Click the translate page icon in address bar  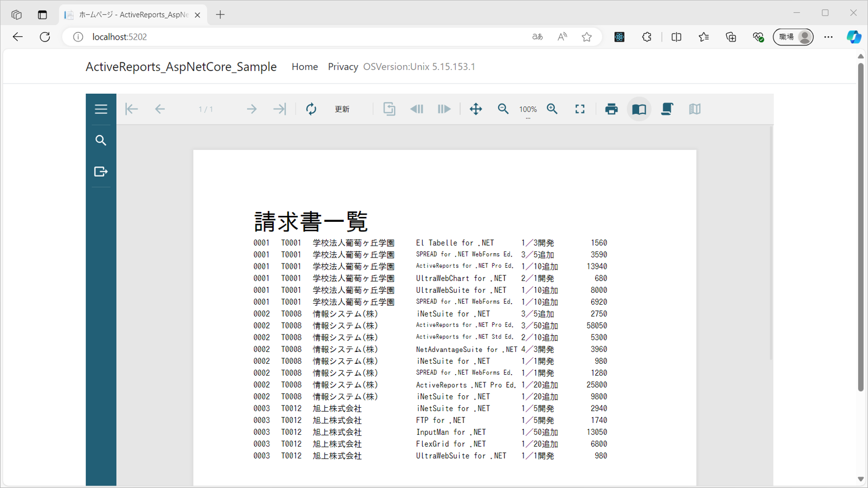pyautogui.click(x=538, y=37)
